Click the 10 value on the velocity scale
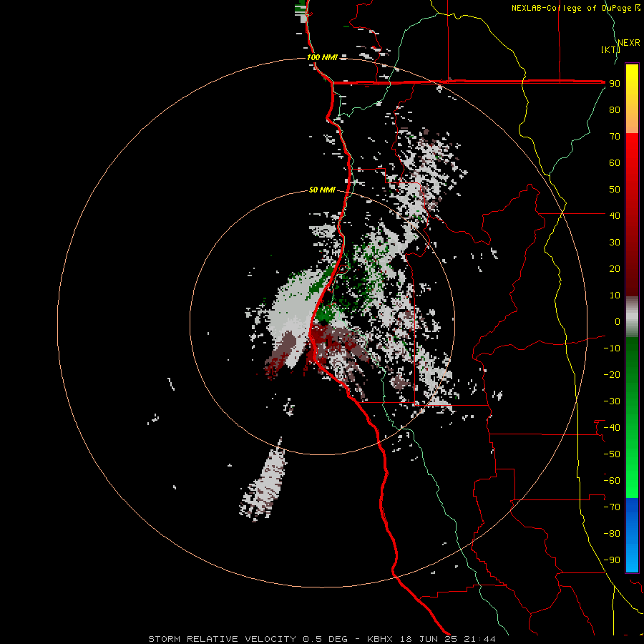Screen dimensions: 644x644 pos(615,296)
